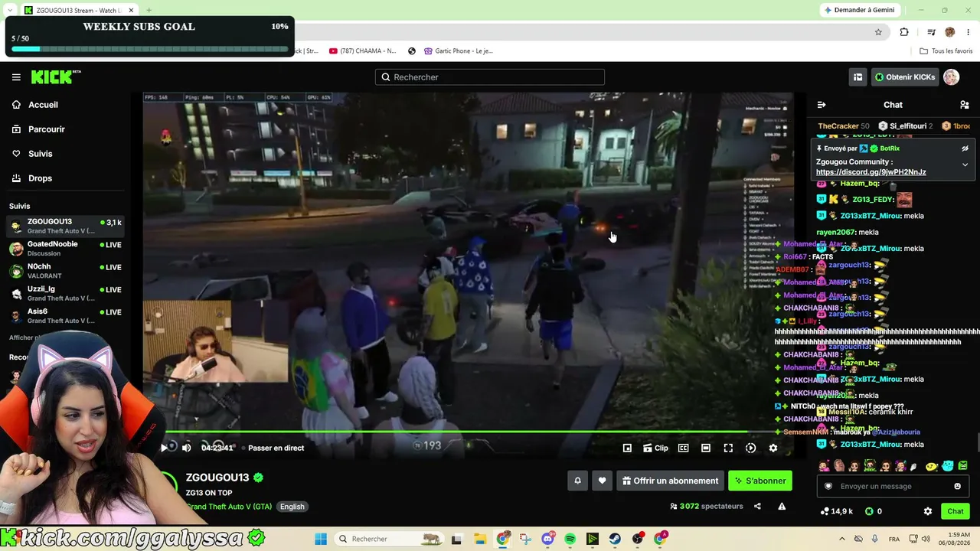Viewport: 980px width, 551px height.
Task: Select ZGOUGOU13 in followed channels
Action: click(x=66, y=226)
